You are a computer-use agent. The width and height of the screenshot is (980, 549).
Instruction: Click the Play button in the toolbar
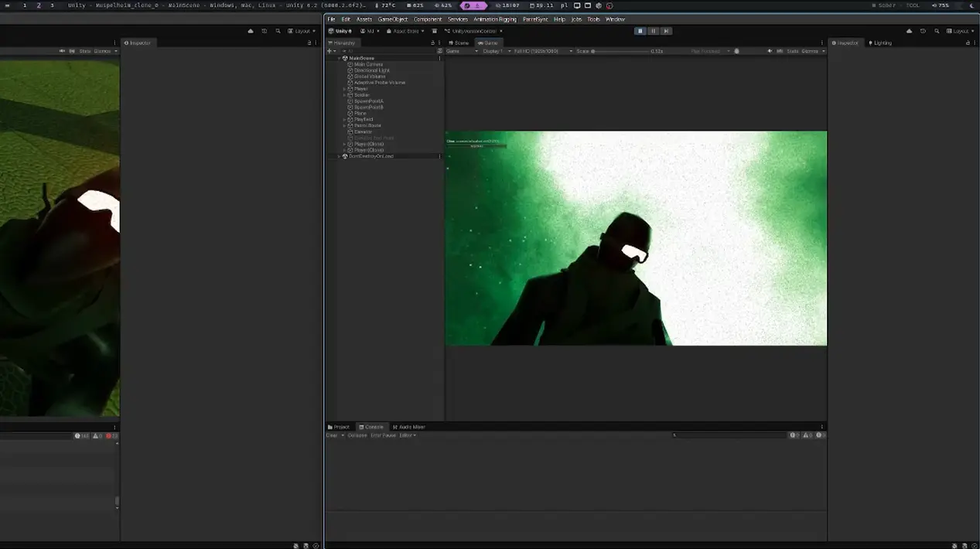pos(640,31)
